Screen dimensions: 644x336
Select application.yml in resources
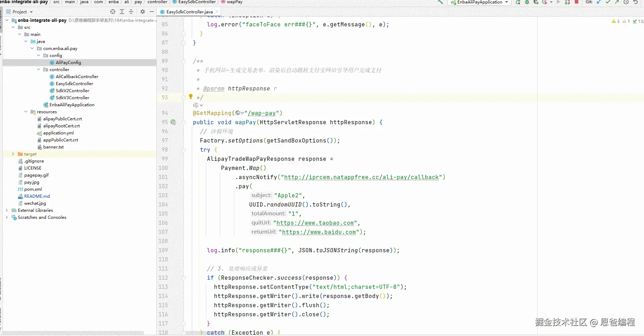(x=58, y=133)
